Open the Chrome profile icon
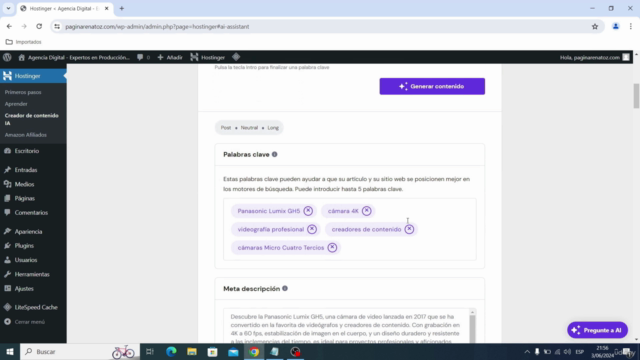The width and height of the screenshot is (640, 360). click(x=616, y=27)
